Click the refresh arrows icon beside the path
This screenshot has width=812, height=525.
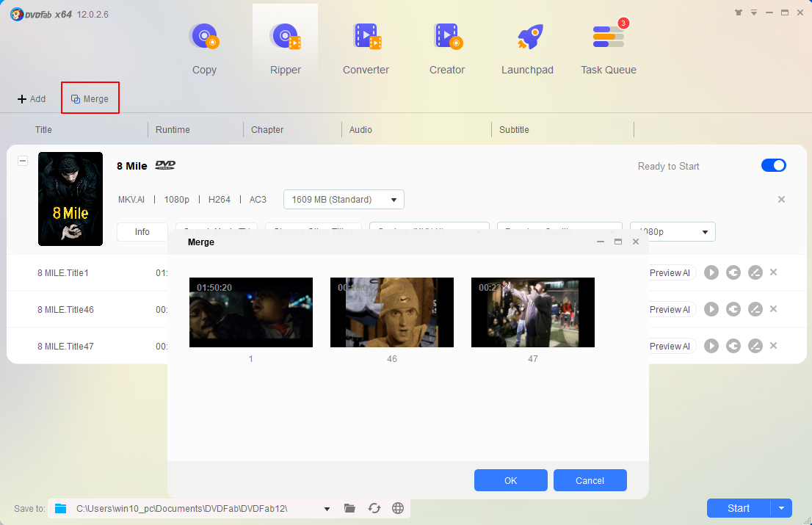(x=374, y=508)
